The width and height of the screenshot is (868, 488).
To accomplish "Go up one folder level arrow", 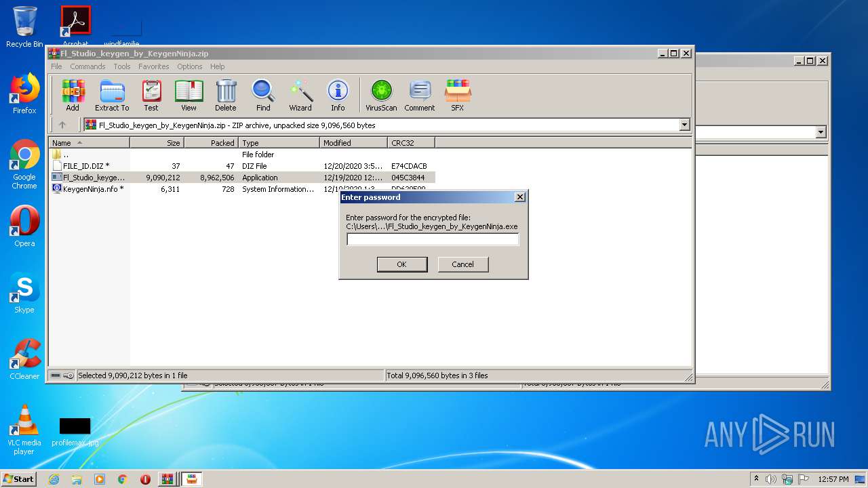I will pos(62,125).
